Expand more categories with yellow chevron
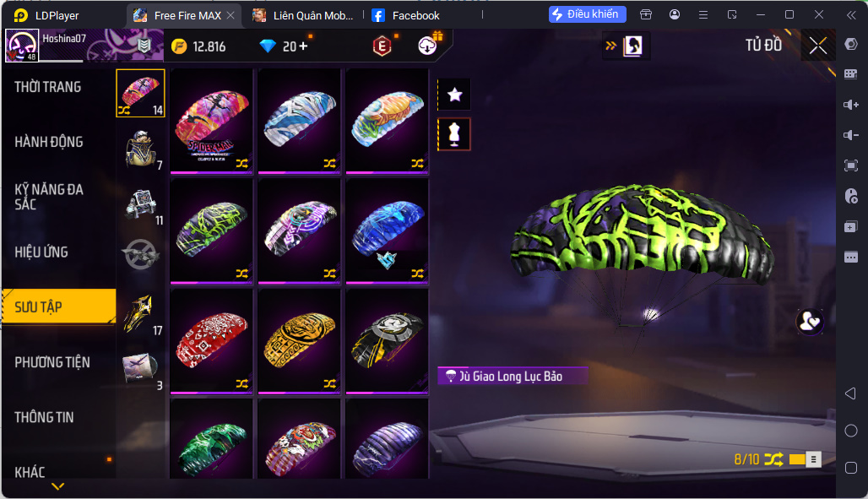 (x=57, y=486)
